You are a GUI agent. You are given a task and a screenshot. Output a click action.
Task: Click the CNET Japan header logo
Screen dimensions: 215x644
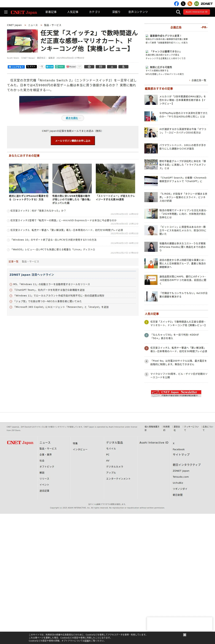click(24, 12)
